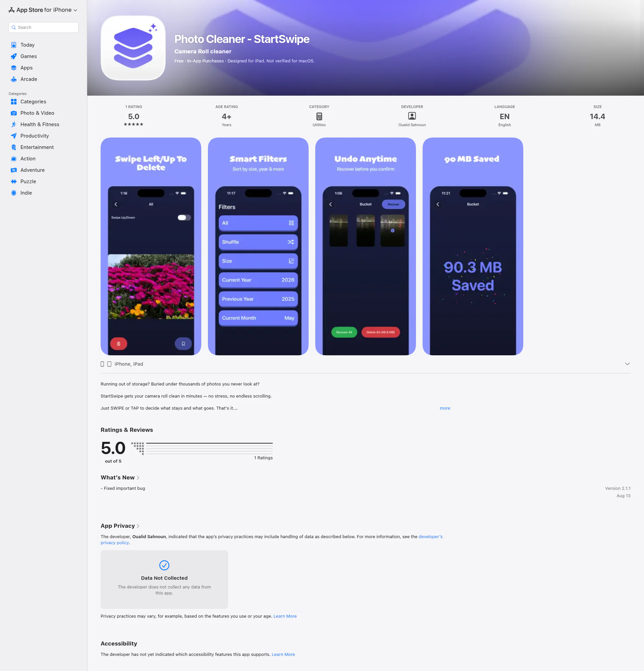Click the Puzzle piece icon

tap(14, 182)
